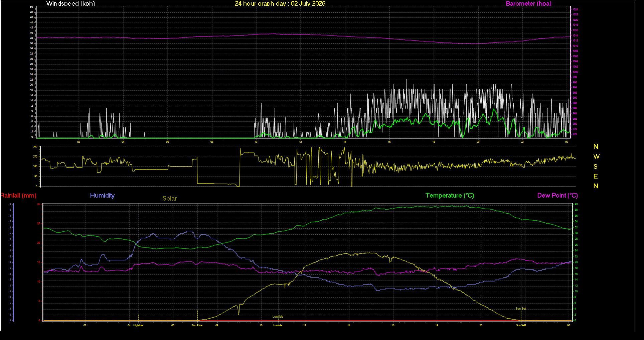
Task: Click the "990" barometer axis value
Action: (575, 98)
